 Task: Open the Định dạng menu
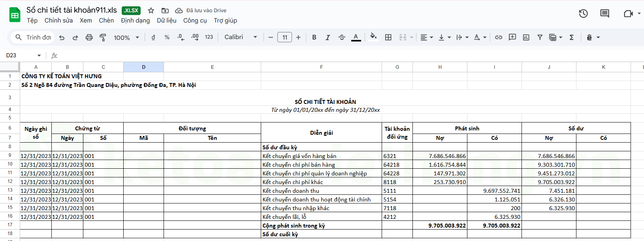pos(136,21)
